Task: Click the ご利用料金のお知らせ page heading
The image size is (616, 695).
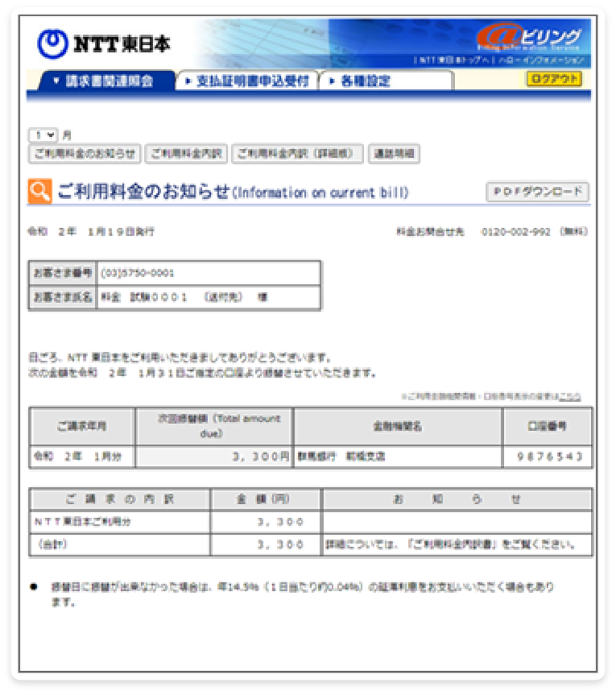Action: tap(233, 192)
